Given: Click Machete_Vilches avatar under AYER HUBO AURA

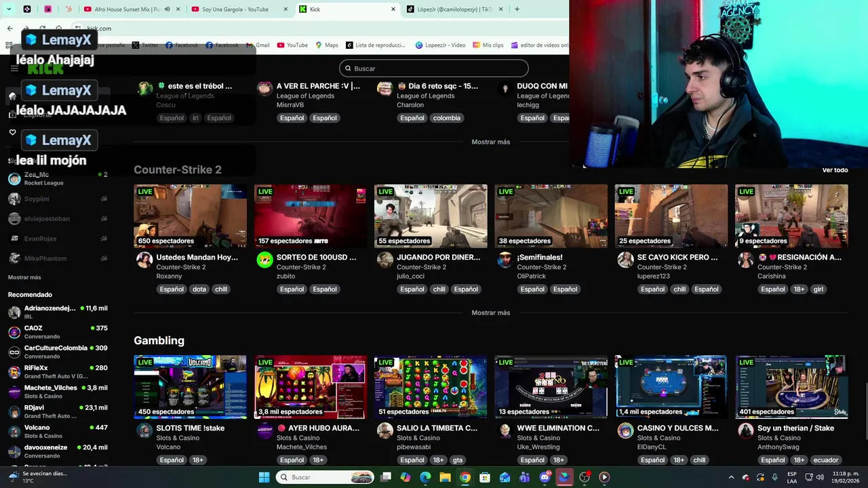Looking at the screenshot, I should pos(264,430).
